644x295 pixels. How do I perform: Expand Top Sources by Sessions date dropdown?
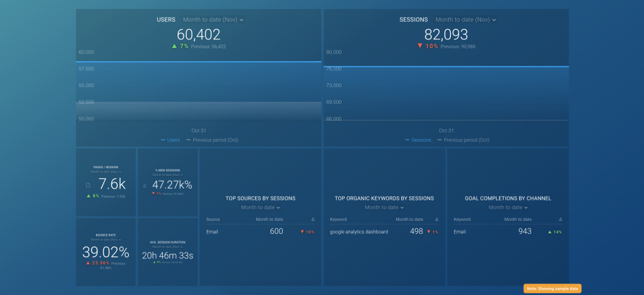(x=261, y=207)
